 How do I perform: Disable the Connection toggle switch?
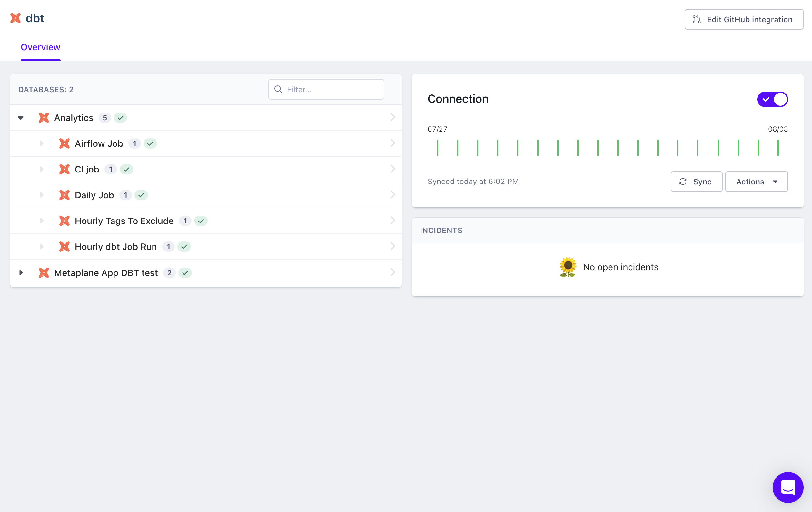tap(772, 99)
